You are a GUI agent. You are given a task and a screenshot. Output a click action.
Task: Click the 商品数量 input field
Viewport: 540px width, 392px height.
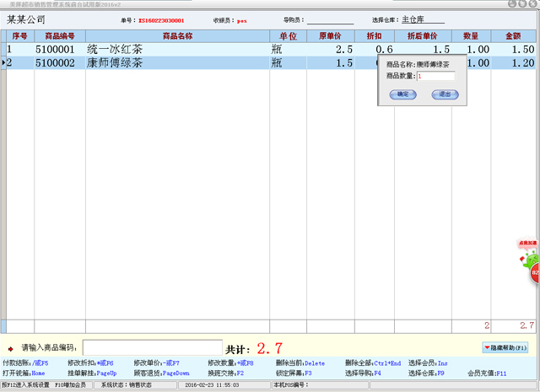[x=435, y=76]
